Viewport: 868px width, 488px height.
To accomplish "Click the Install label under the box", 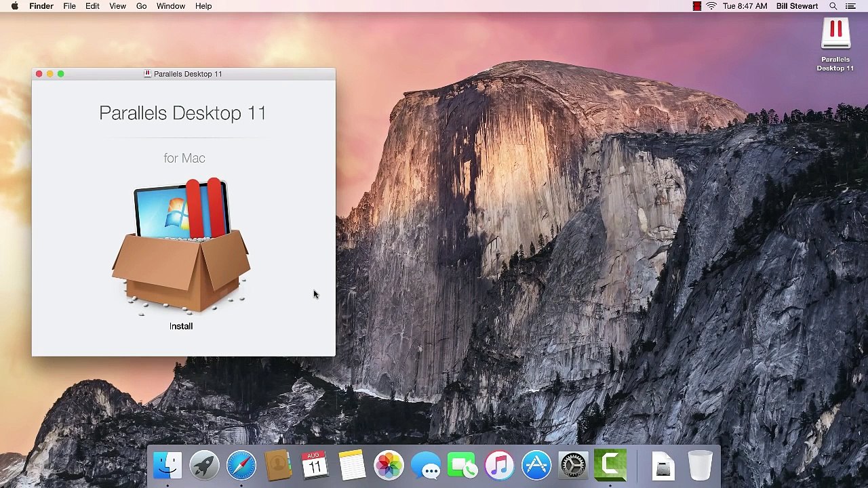I will (181, 326).
